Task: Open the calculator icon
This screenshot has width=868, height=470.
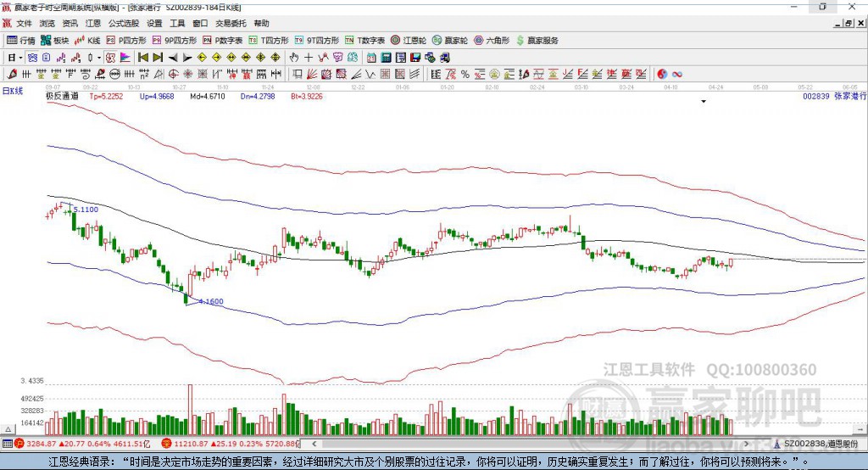Action: [386, 58]
